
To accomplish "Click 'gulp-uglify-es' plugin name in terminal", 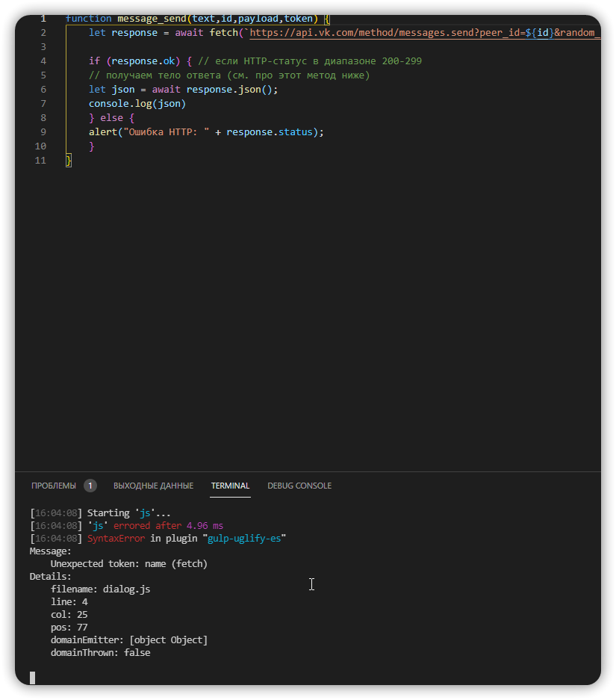I will point(244,539).
